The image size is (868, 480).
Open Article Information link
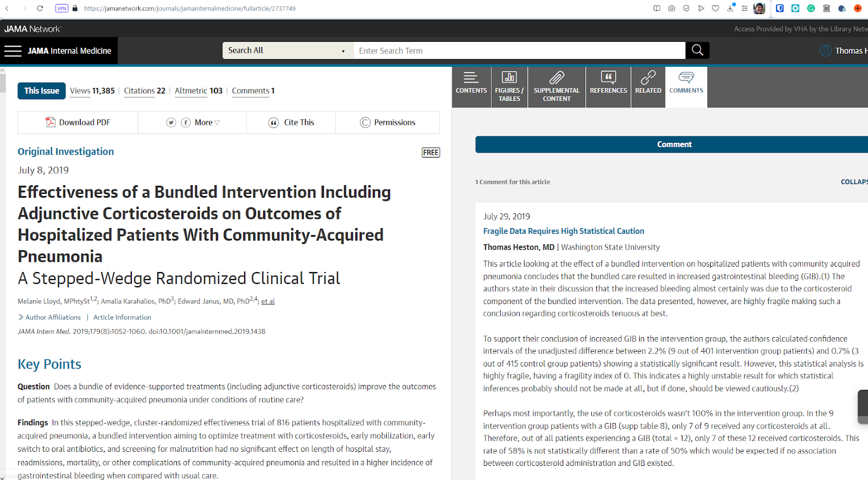[122, 317]
